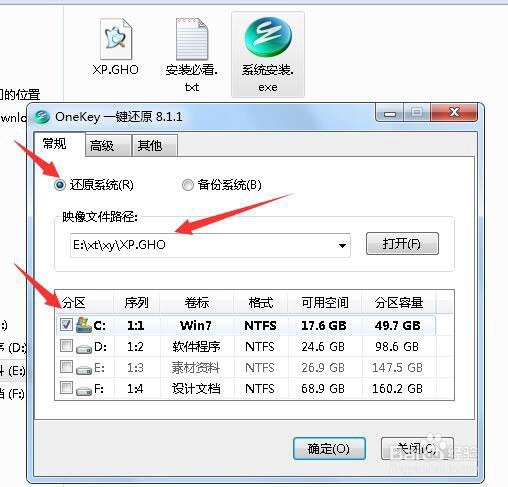Image resolution: width=508 pixels, height=487 pixels.
Task: Select the 备份系统(B) radio button
Action: [x=188, y=184]
